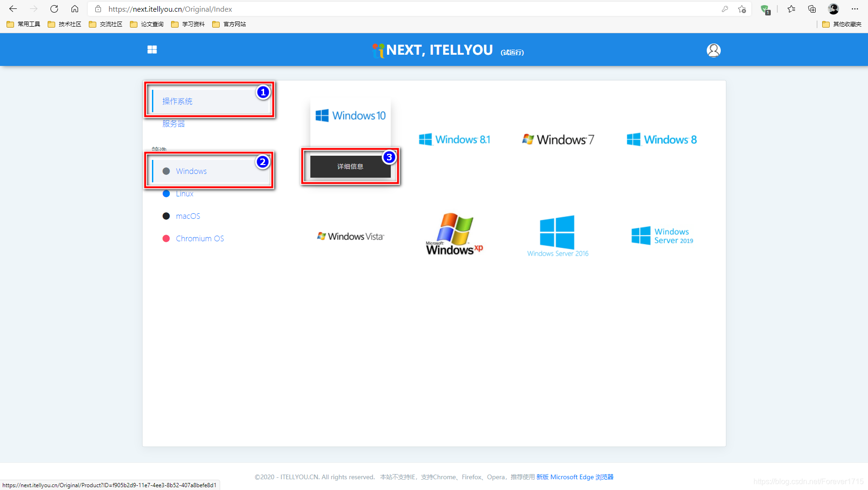This screenshot has height=490, width=868.
Task: Open the Windows 8.1 product
Action: click(454, 139)
